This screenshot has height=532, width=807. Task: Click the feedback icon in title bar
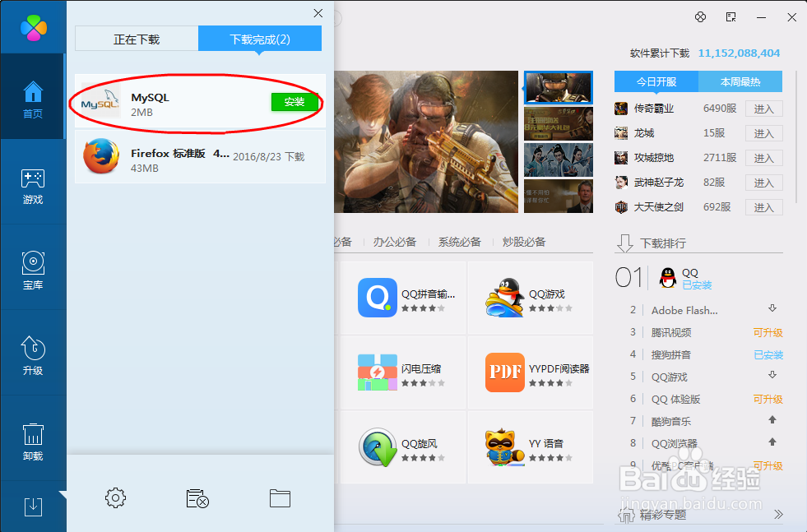730,16
